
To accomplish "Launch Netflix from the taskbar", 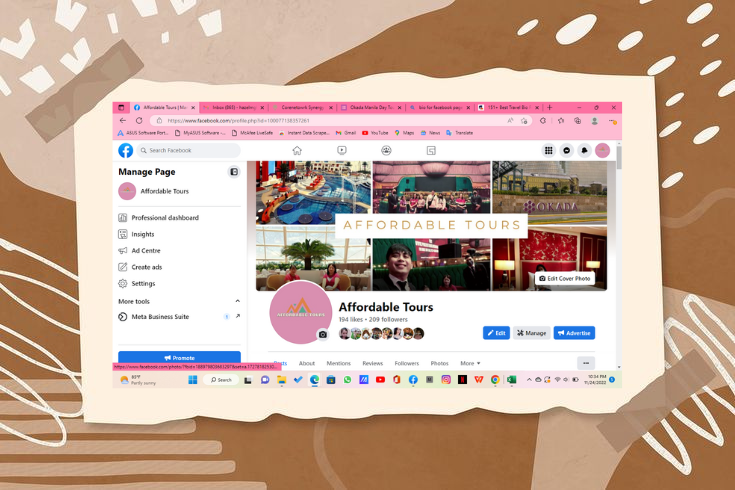I will [462, 380].
